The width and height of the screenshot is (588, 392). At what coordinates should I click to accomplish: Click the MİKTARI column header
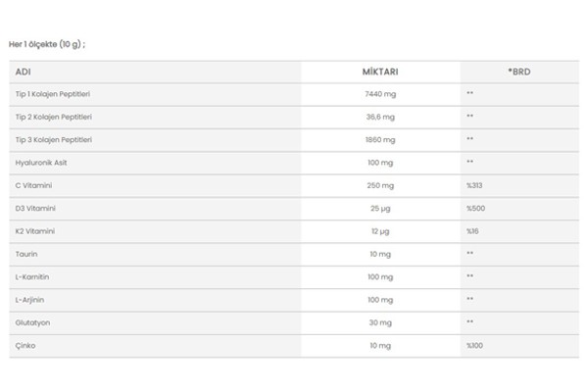(x=379, y=72)
